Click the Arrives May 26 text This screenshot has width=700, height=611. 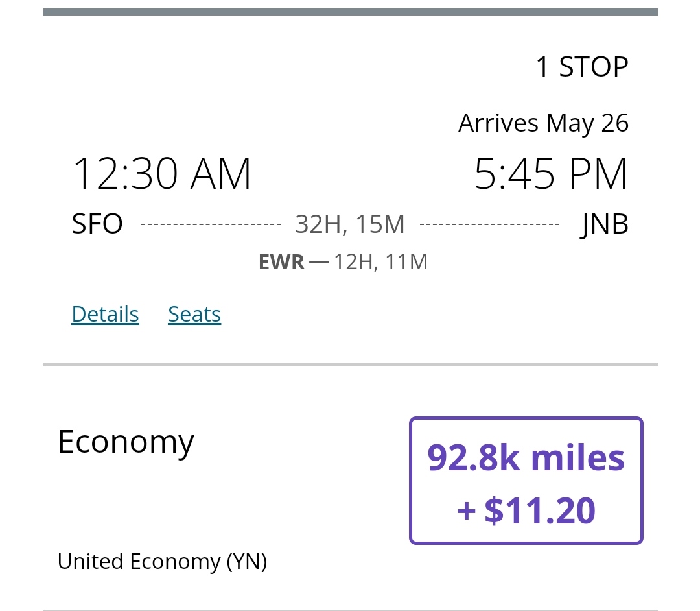tap(543, 123)
